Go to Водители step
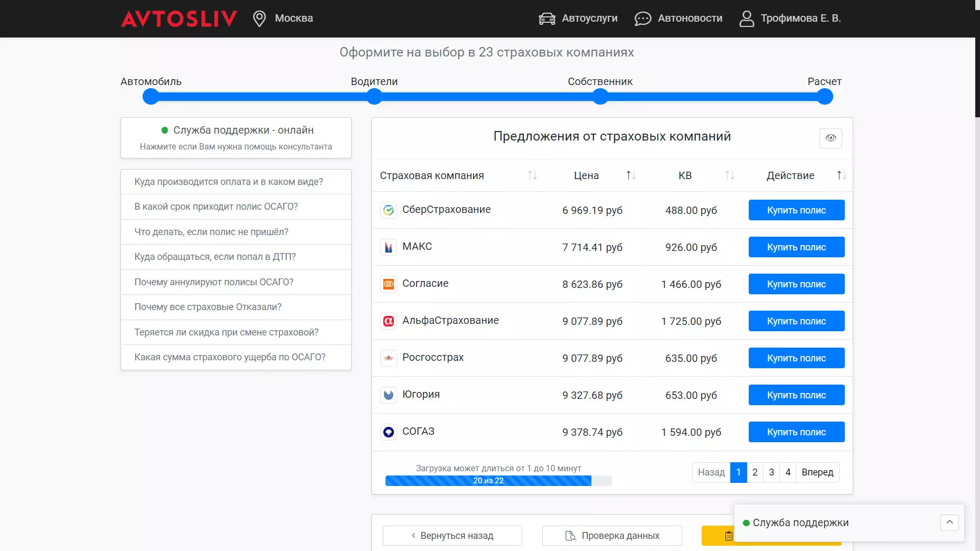The height and width of the screenshot is (551, 980). coord(374,97)
